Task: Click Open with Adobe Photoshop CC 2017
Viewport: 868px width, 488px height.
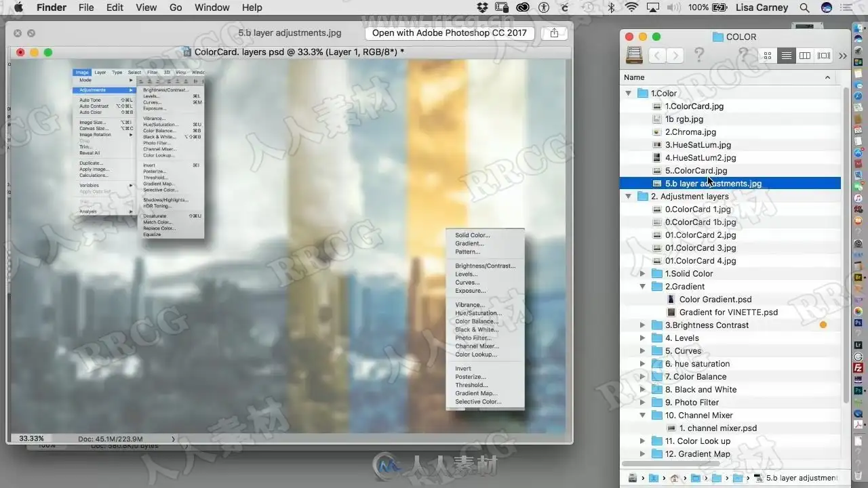Action: click(450, 33)
